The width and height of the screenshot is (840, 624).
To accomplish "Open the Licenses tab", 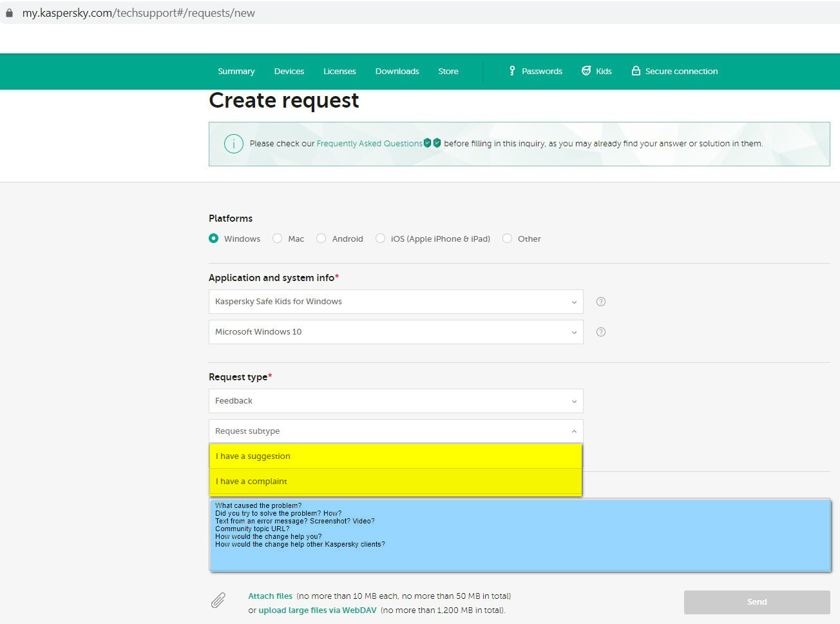I will point(339,72).
